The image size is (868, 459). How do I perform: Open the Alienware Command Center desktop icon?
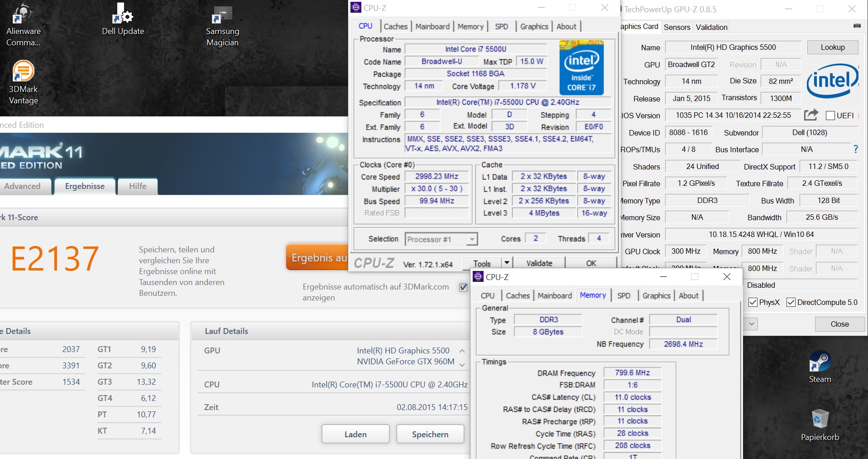click(23, 25)
